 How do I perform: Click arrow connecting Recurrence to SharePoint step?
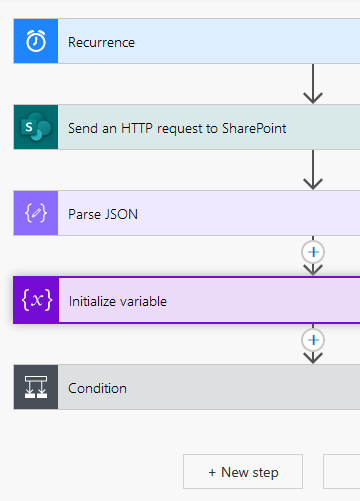tap(313, 84)
